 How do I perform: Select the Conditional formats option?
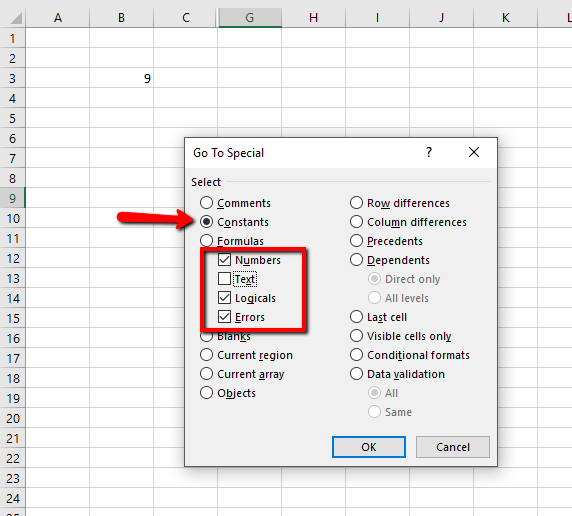point(356,354)
